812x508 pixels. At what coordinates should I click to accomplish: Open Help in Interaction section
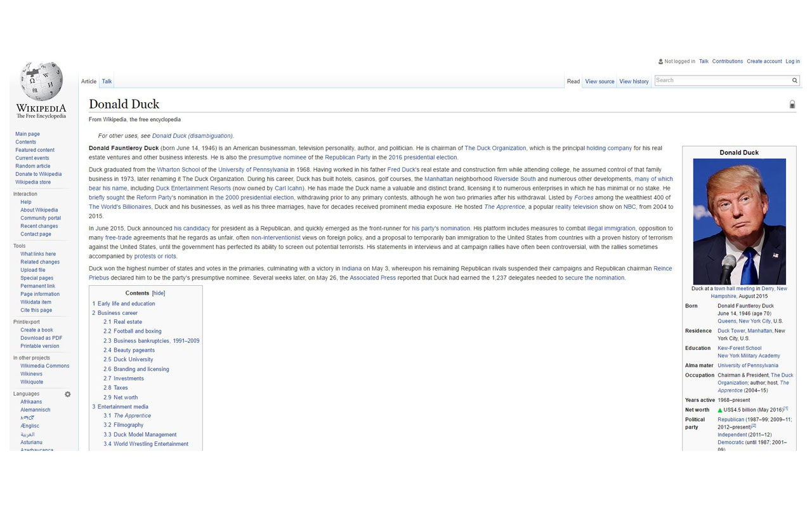tap(25, 202)
